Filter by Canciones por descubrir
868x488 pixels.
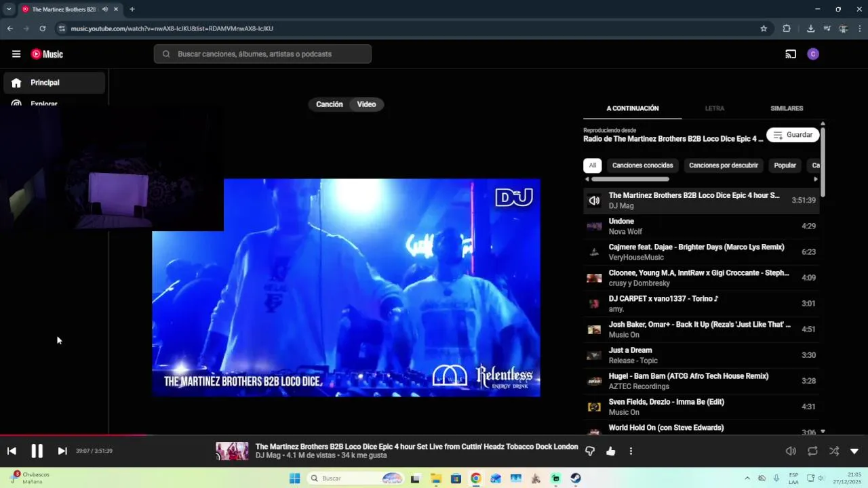point(724,165)
